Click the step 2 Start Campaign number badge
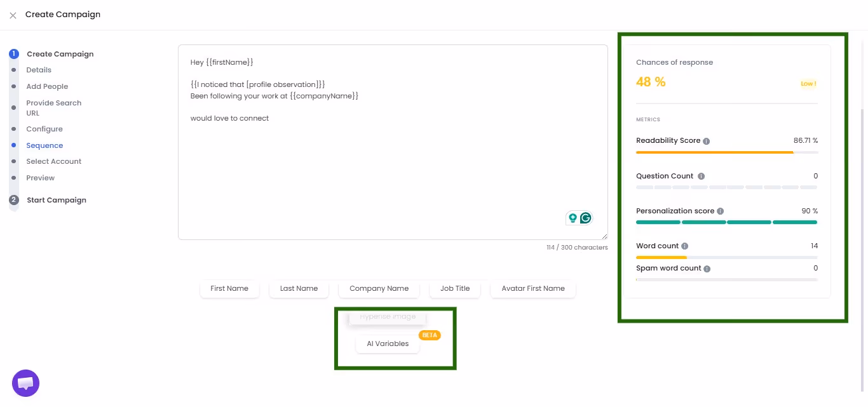 [x=14, y=200]
